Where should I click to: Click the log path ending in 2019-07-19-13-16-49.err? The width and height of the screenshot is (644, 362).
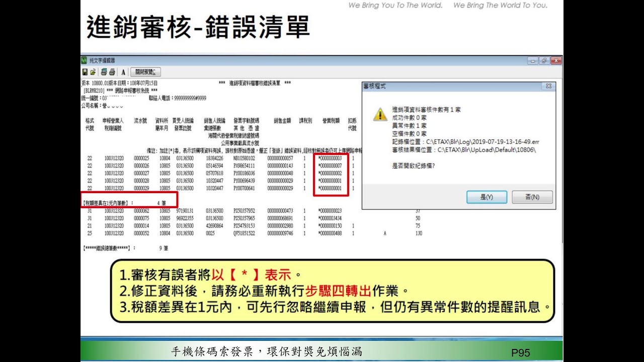tap(466, 142)
